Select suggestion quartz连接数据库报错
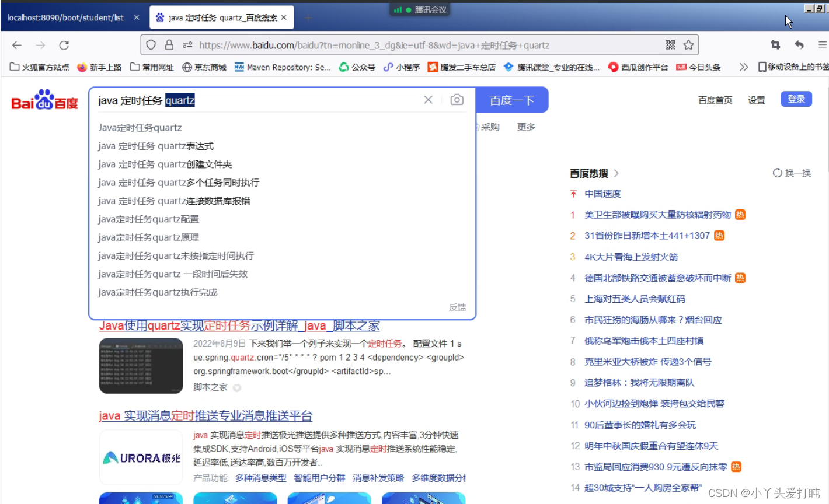829x504 pixels. point(174,201)
